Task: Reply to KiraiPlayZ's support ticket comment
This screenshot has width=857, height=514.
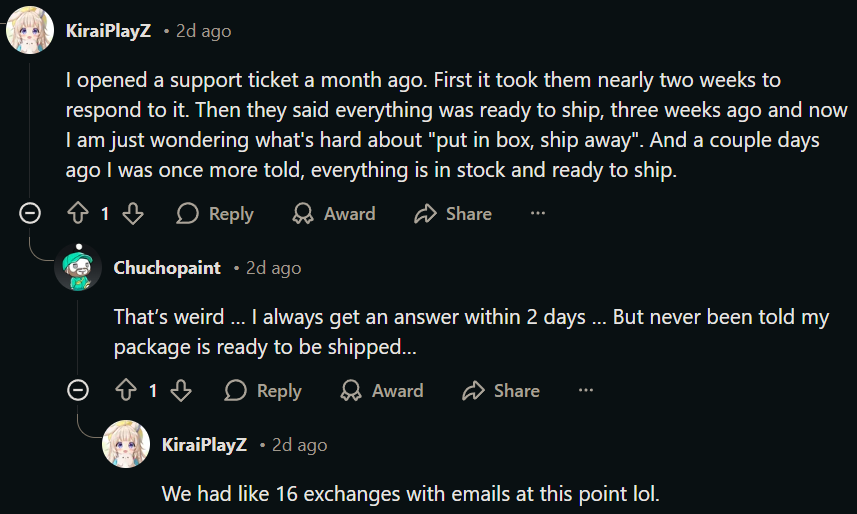Action: pos(215,213)
